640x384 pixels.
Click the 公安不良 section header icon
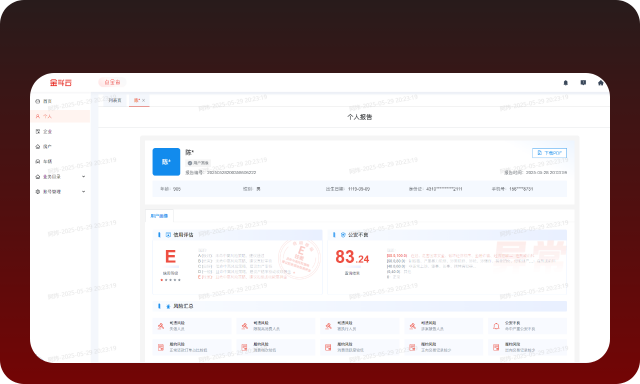(x=343, y=235)
